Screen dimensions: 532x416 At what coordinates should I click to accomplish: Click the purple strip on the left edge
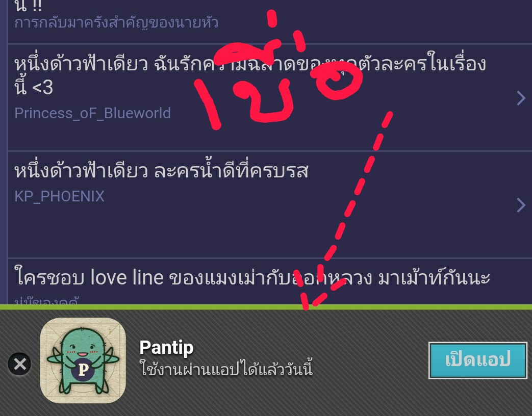coord(4,152)
